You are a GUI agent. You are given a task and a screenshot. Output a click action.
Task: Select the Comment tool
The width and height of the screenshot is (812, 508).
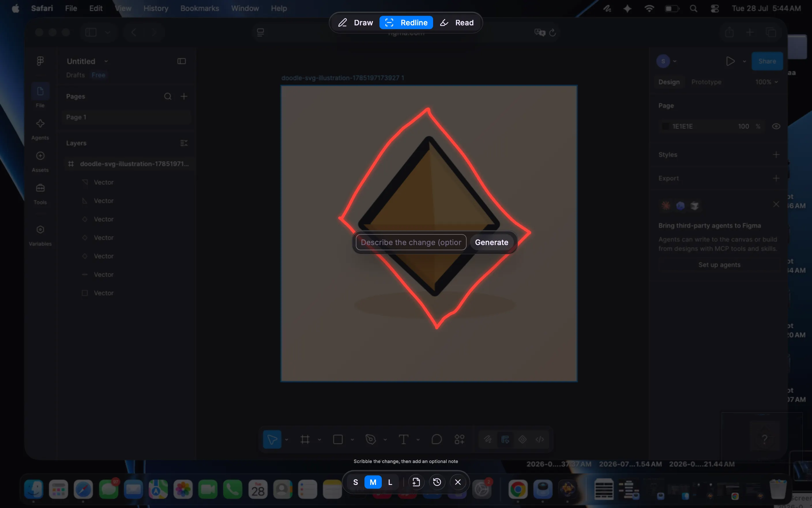(436, 439)
